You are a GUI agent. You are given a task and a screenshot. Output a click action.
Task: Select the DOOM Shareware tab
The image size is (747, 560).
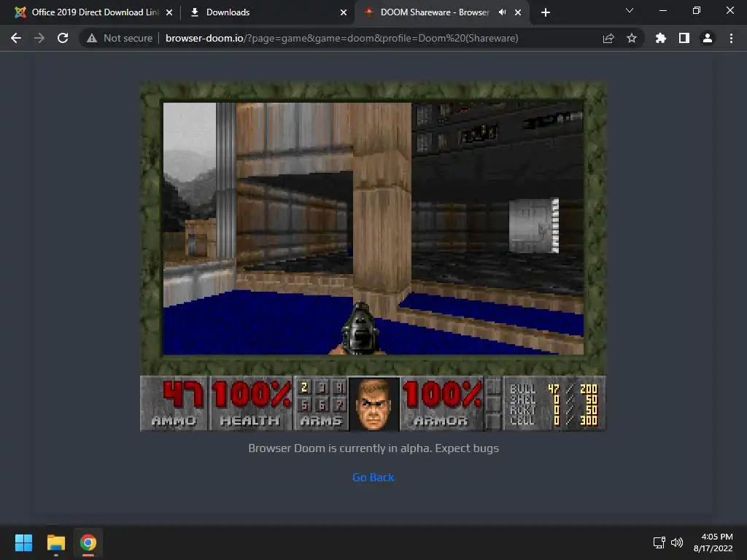pos(441,12)
